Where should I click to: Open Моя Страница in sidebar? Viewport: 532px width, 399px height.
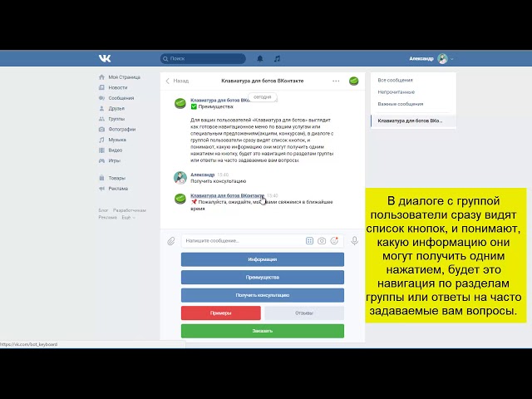point(124,77)
